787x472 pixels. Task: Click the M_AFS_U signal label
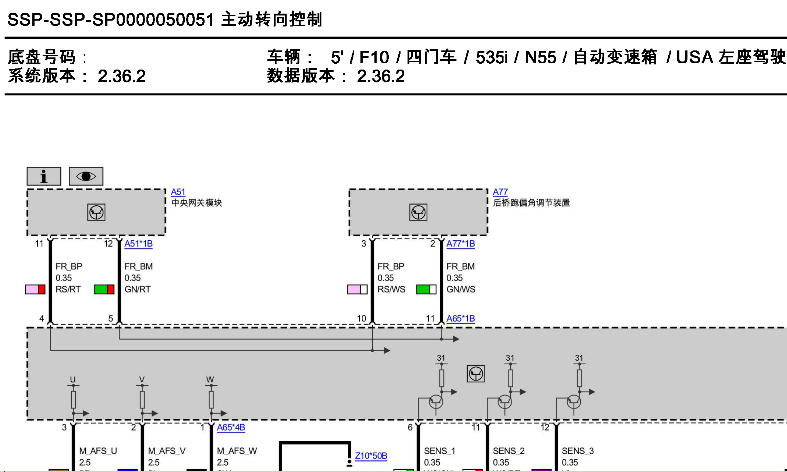point(98,451)
